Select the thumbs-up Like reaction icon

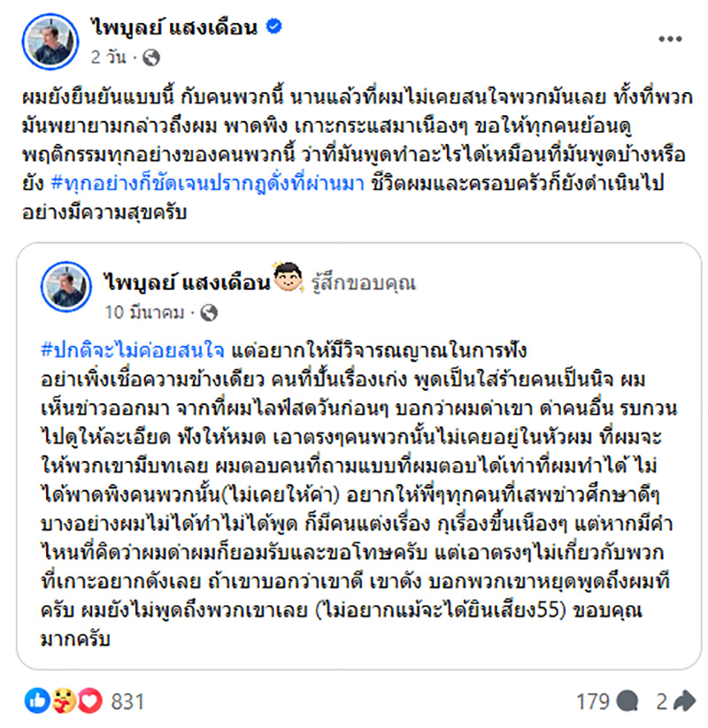click(x=36, y=698)
